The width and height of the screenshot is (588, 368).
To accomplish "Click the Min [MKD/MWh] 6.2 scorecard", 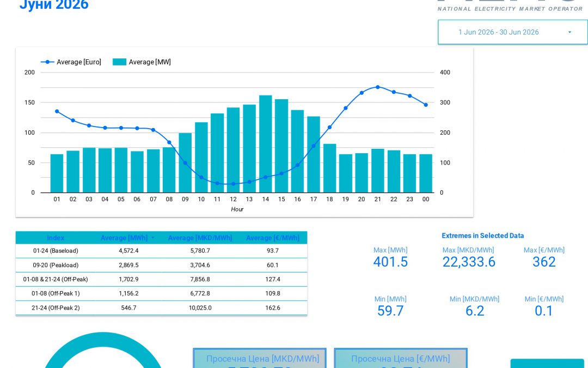I will tap(475, 307).
